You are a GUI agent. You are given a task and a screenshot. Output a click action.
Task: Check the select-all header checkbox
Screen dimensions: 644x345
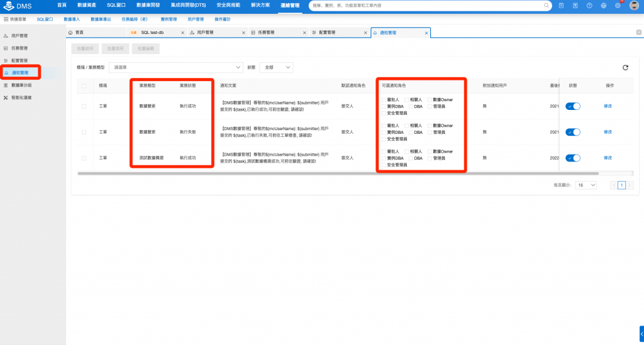point(84,86)
